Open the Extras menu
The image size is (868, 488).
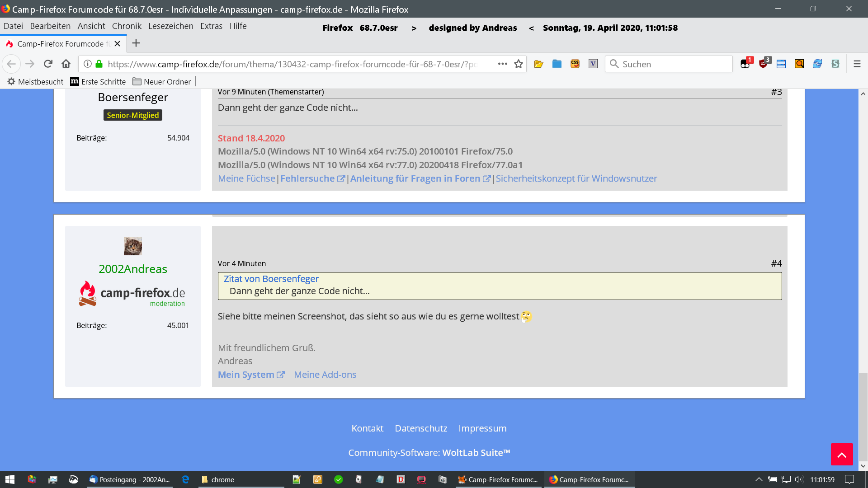pyautogui.click(x=211, y=26)
